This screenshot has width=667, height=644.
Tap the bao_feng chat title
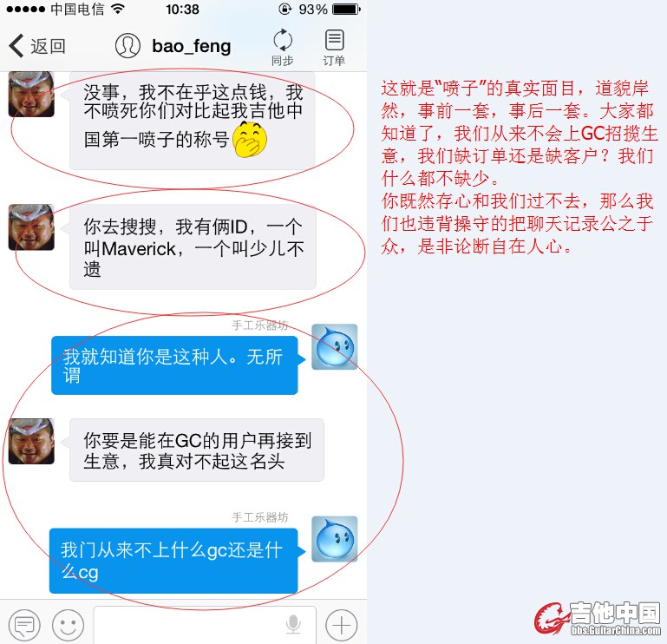tap(192, 46)
